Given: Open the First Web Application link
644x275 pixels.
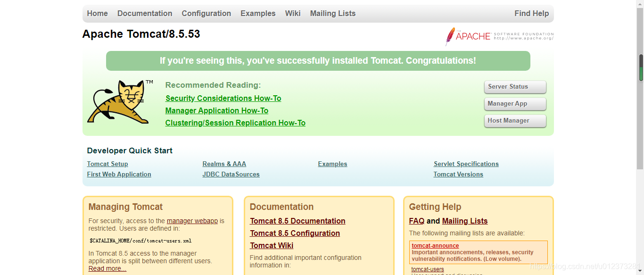Looking at the screenshot, I should pyautogui.click(x=119, y=174).
